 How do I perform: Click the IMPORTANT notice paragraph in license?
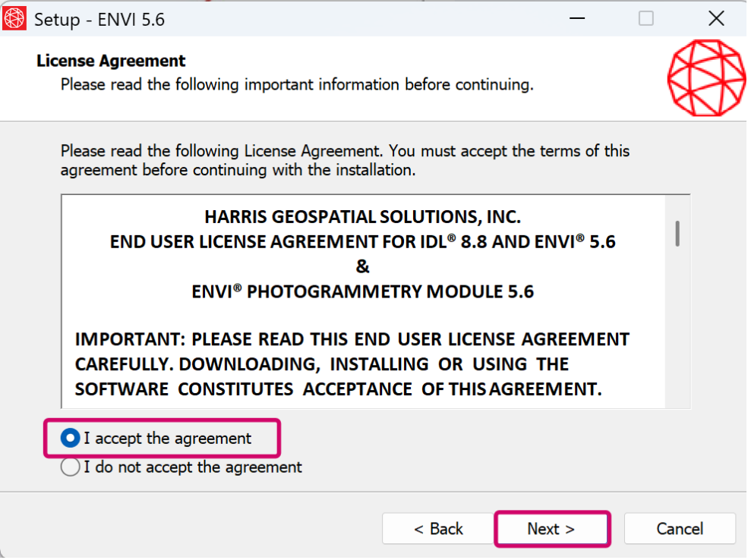click(352, 364)
